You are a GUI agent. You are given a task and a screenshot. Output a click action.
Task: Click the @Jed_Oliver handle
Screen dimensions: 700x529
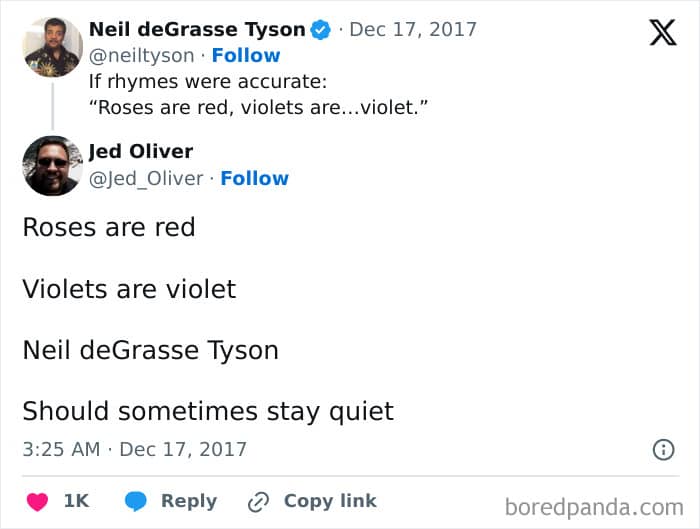pos(146,179)
